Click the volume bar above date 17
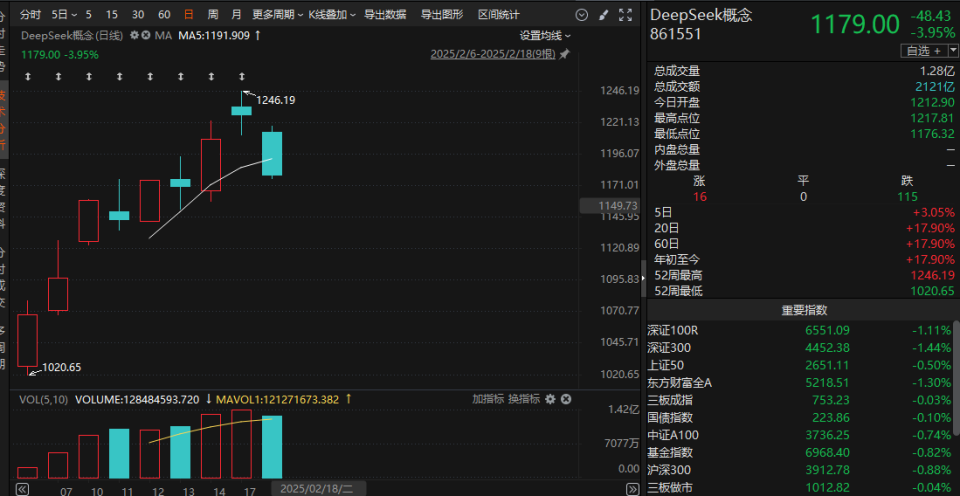 coord(241,444)
